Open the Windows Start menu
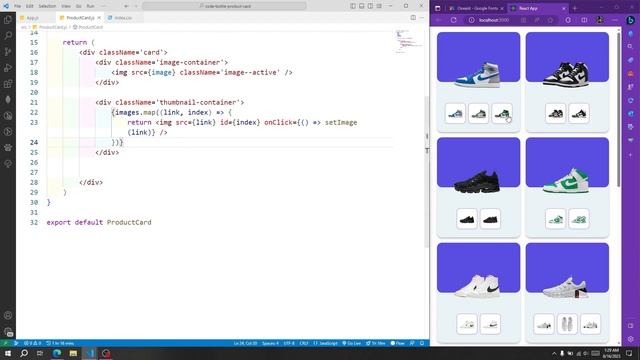The width and height of the screenshot is (640, 360). click(x=8, y=353)
